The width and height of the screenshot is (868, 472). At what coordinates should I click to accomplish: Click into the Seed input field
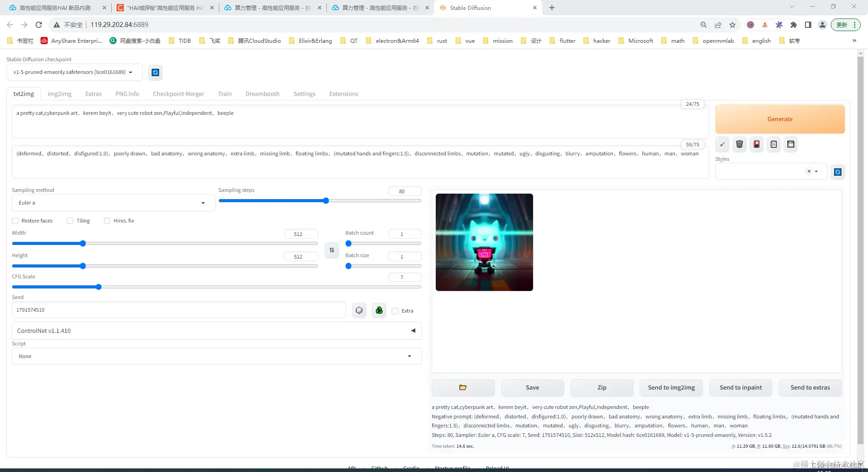(179, 310)
